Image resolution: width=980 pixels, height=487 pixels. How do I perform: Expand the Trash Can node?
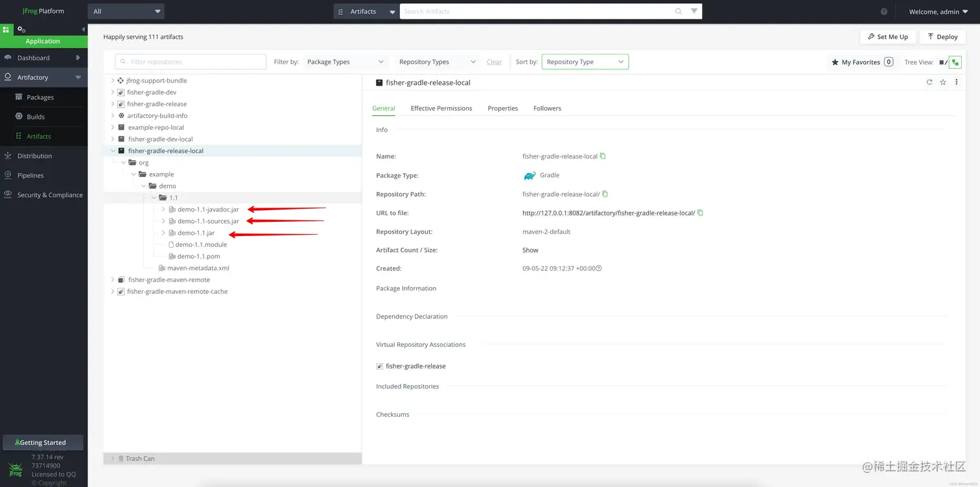tap(113, 458)
